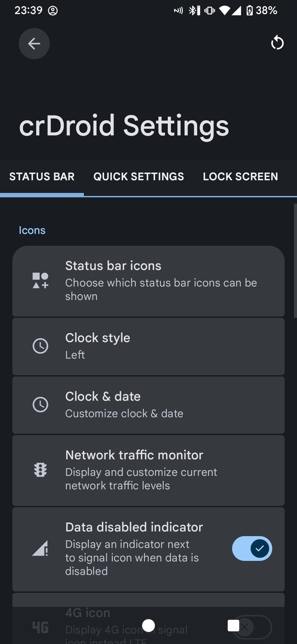Open Network traffic monitor settings

(148, 470)
